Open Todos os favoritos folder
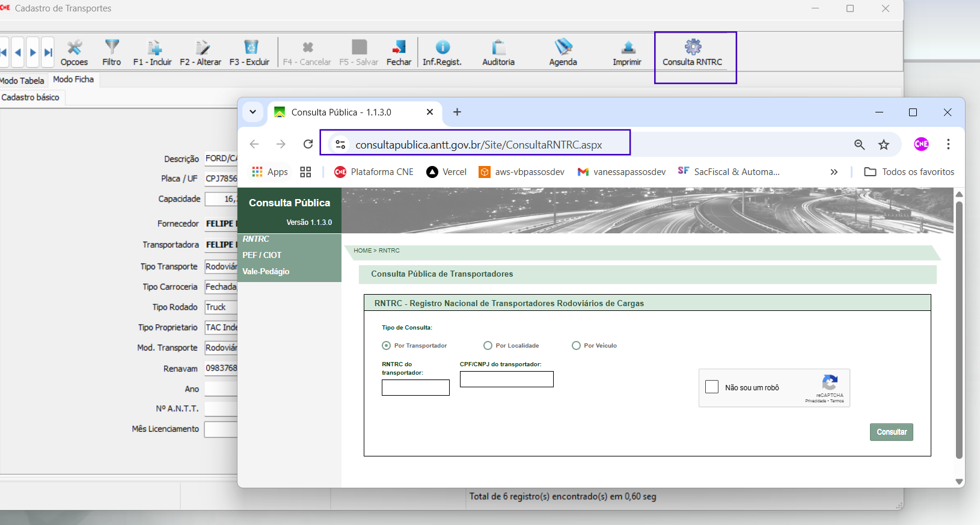Viewport: 980px width, 525px height. tap(909, 172)
